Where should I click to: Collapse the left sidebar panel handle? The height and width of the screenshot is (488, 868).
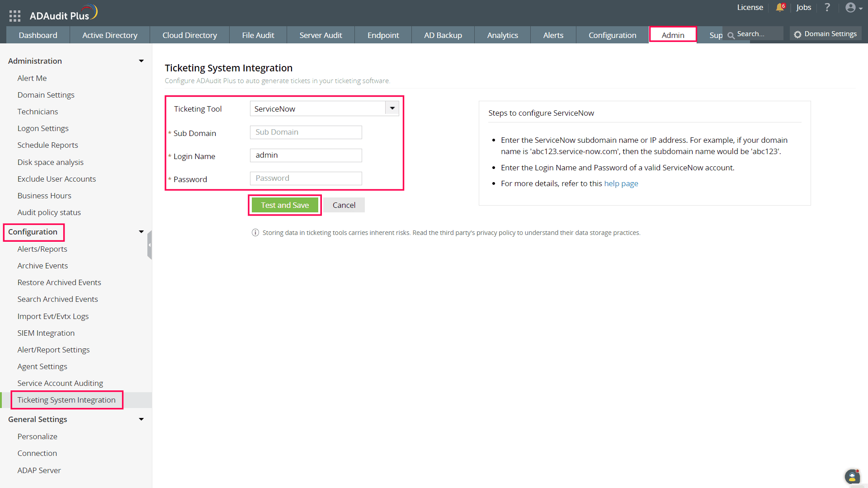[x=149, y=245]
